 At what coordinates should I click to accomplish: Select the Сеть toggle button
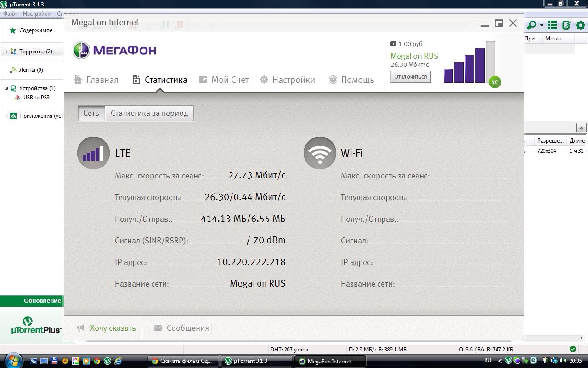click(91, 113)
